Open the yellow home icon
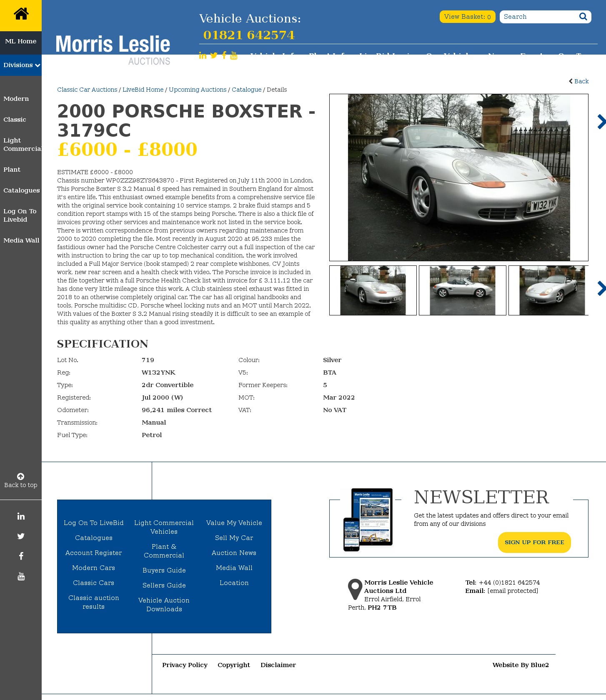The width and height of the screenshot is (606, 700). coord(21,14)
